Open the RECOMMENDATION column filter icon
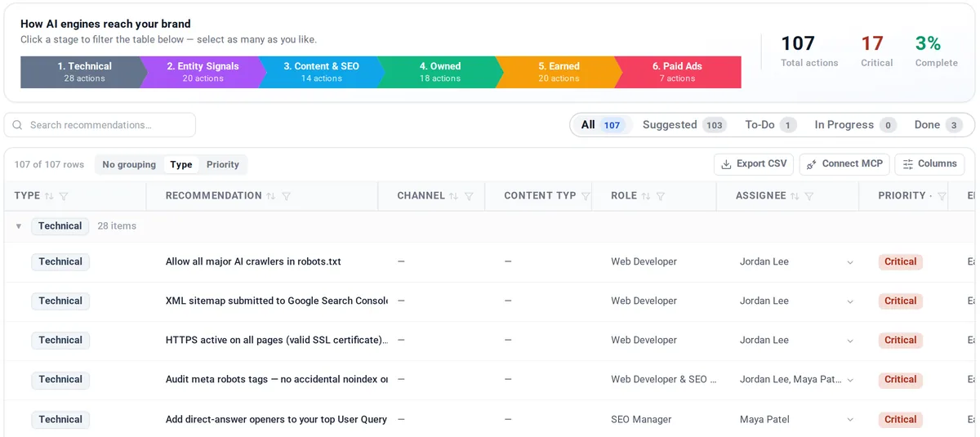 tap(286, 196)
